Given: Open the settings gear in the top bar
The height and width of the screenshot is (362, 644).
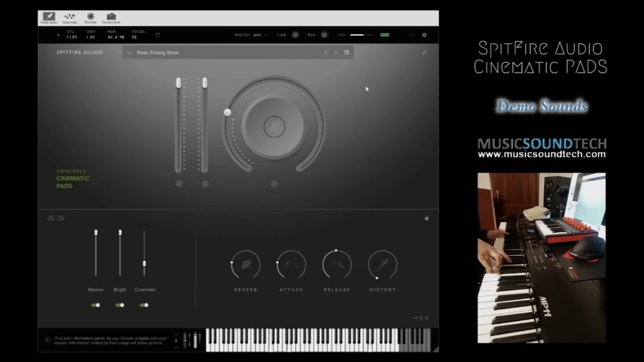Looking at the screenshot, I should click(x=424, y=35).
